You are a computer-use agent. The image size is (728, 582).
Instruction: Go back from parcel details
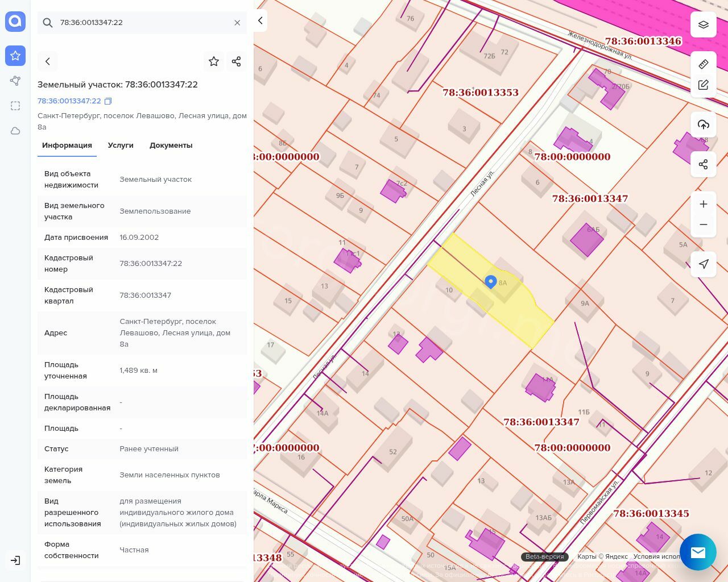click(x=48, y=61)
